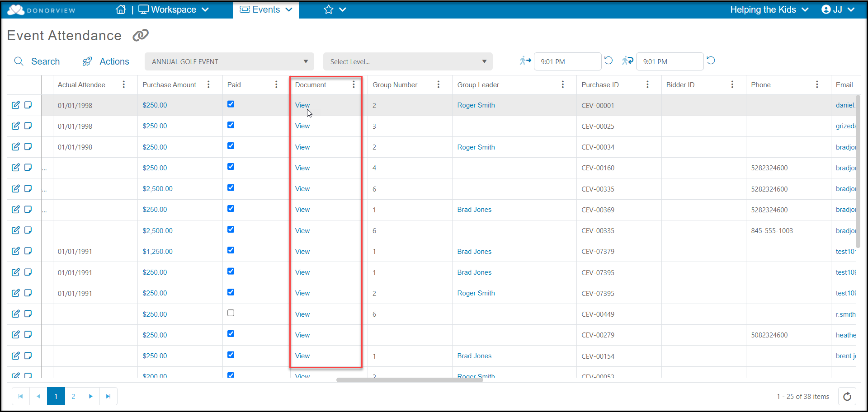Click the Actions rocket icon
The image size is (868, 412).
[x=87, y=61]
